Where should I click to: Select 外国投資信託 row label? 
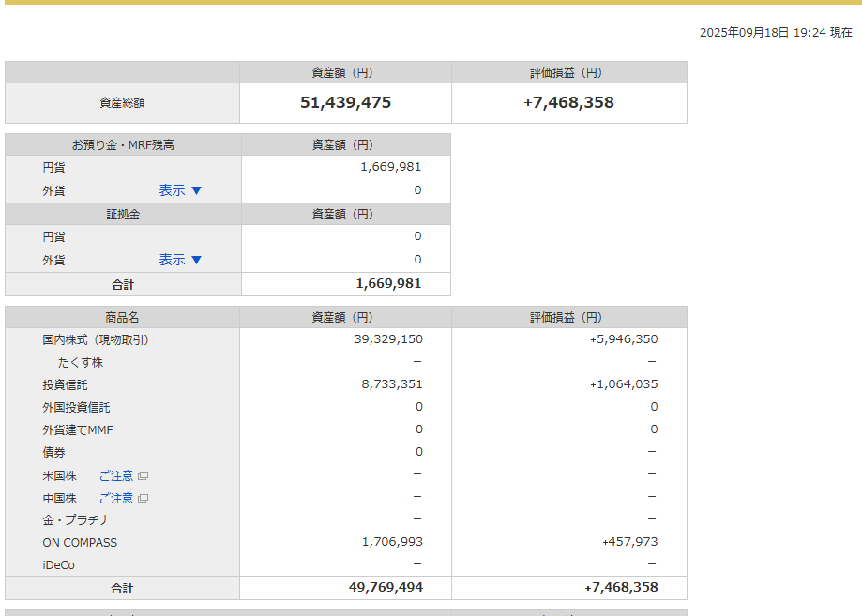click(76, 408)
